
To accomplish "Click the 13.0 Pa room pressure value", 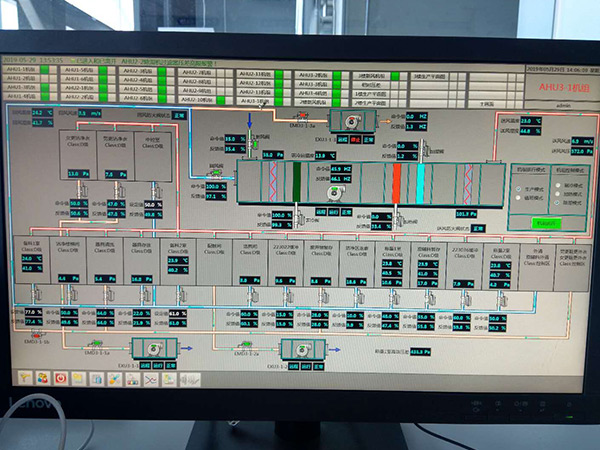I will click(x=78, y=174).
